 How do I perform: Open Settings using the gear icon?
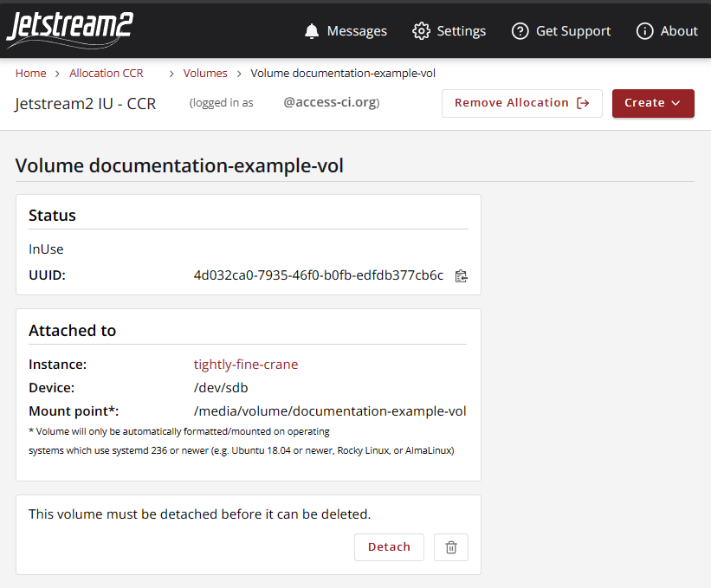(x=422, y=30)
